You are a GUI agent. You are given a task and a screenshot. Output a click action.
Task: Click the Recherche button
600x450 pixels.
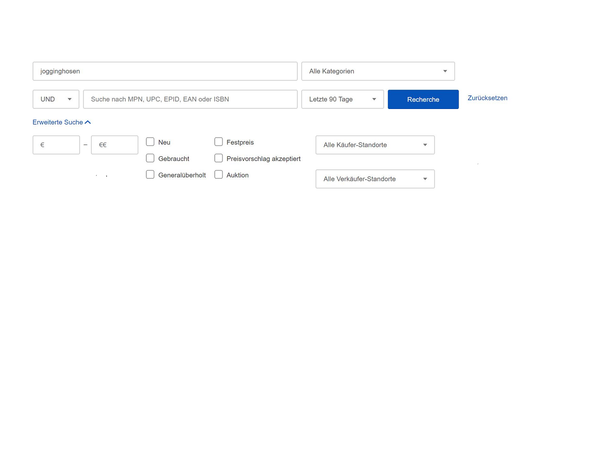(x=423, y=99)
